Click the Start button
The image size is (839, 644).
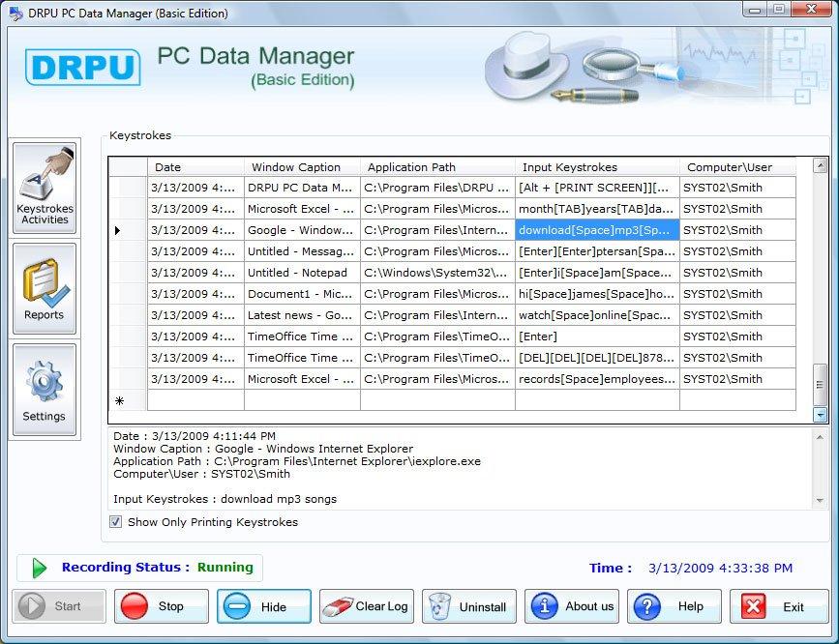[58, 606]
